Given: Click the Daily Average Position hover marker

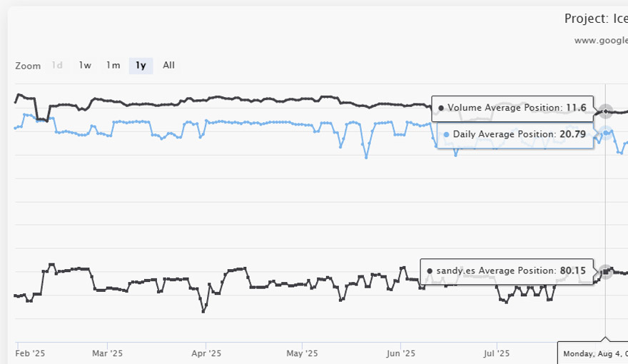Looking at the screenshot, I should (x=605, y=133).
